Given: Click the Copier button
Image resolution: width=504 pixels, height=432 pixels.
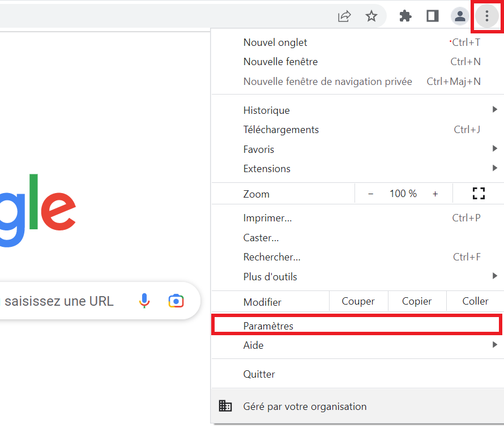Looking at the screenshot, I should point(417,301).
